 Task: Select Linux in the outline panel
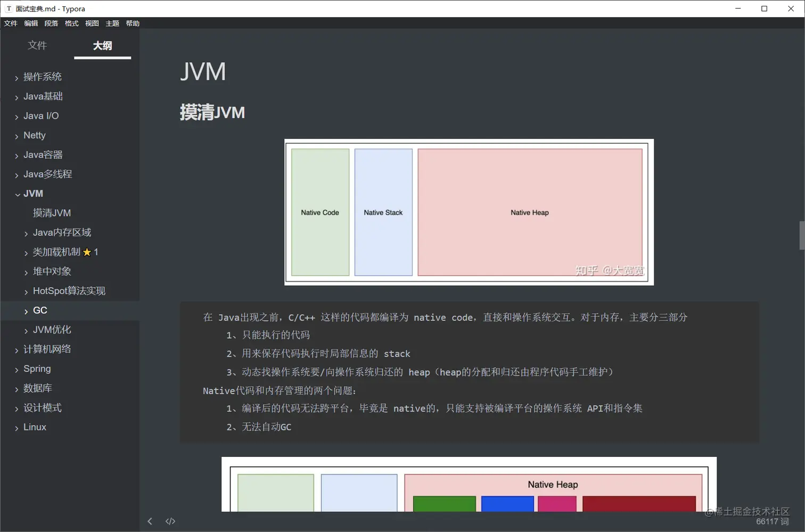point(34,427)
